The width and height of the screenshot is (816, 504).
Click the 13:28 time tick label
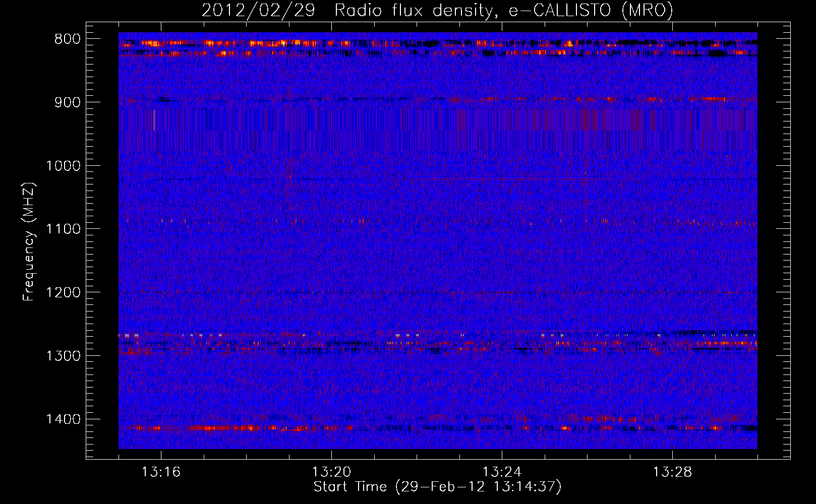[672, 472]
